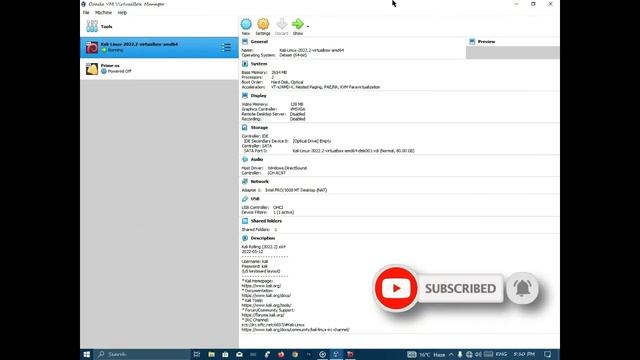This screenshot has height=360, width=640.
Task: Click the Prime os VM icon
Action: point(92,69)
